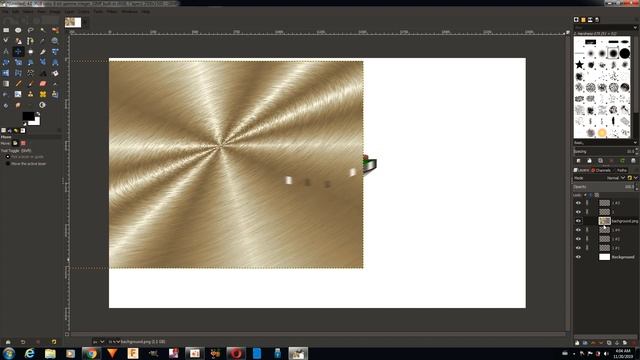
Task: Click the white background color swatch
Action: click(37, 122)
